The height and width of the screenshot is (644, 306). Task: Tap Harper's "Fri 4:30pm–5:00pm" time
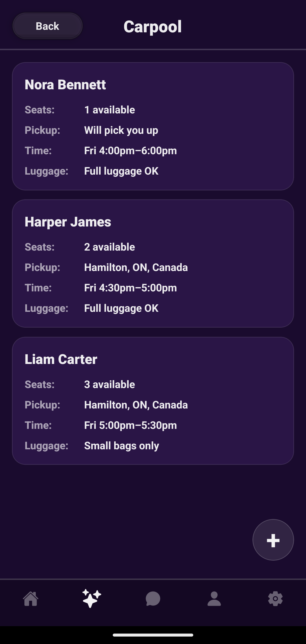(x=130, y=288)
